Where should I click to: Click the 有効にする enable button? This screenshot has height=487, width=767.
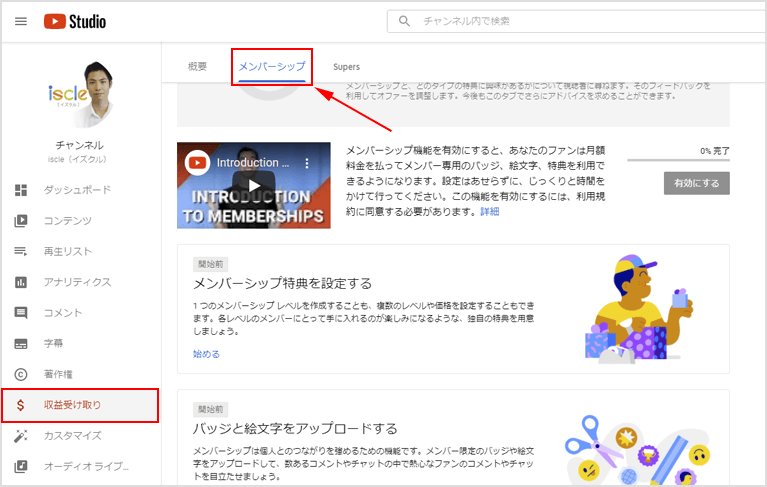(x=697, y=183)
